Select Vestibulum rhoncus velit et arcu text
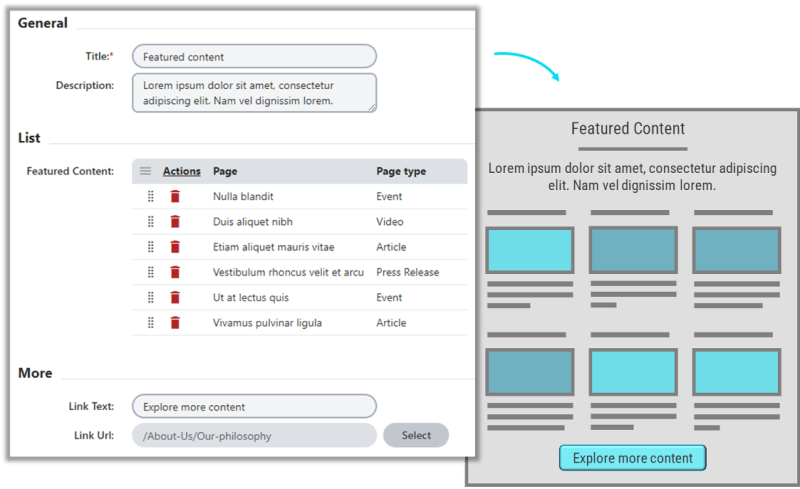 click(x=288, y=273)
